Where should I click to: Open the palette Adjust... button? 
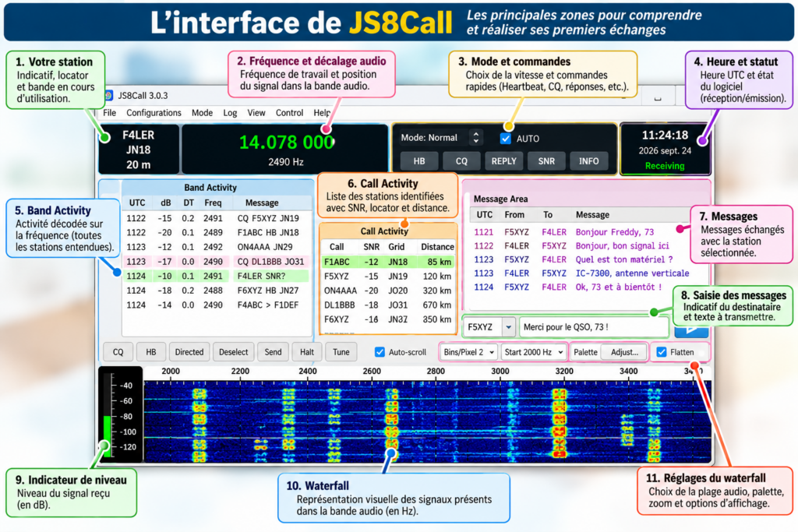624,352
